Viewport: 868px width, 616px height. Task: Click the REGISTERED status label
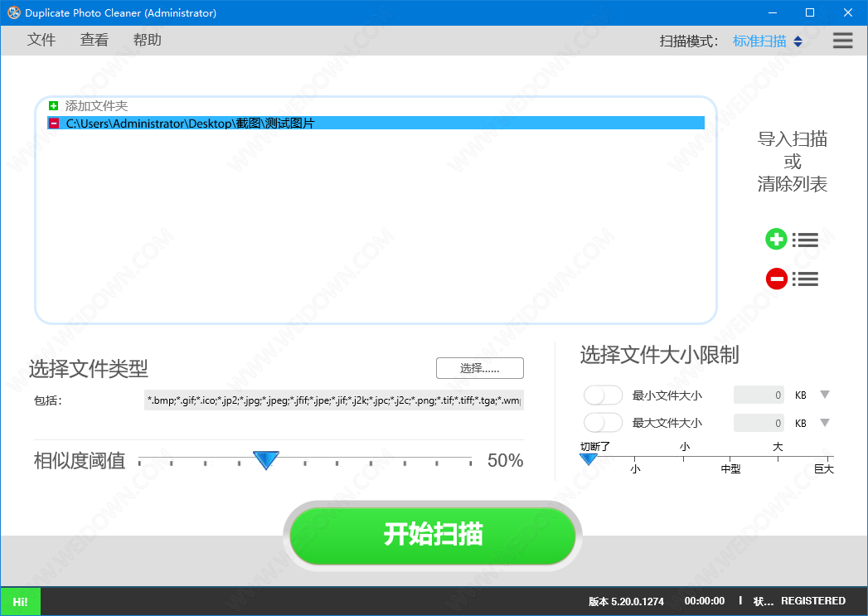click(x=813, y=601)
